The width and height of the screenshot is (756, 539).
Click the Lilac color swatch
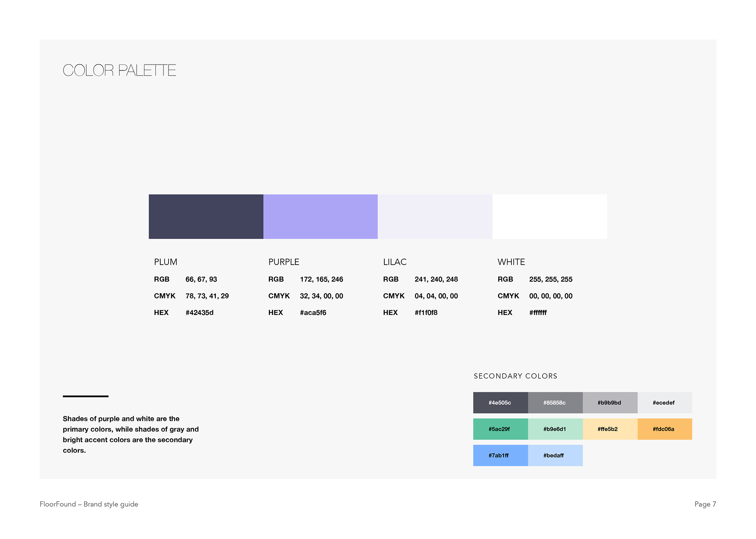click(x=435, y=217)
